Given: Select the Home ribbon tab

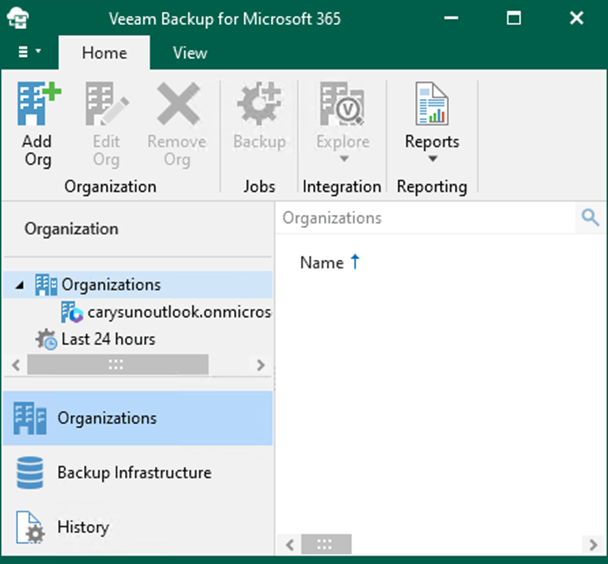Looking at the screenshot, I should [104, 53].
